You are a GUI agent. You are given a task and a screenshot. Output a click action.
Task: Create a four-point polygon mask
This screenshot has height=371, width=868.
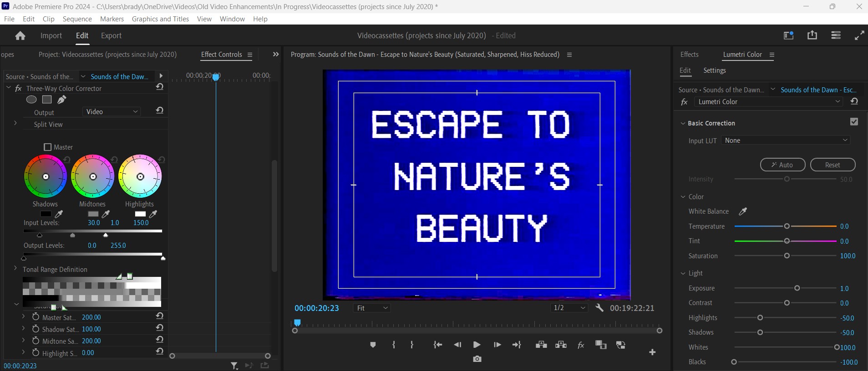click(47, 100)
